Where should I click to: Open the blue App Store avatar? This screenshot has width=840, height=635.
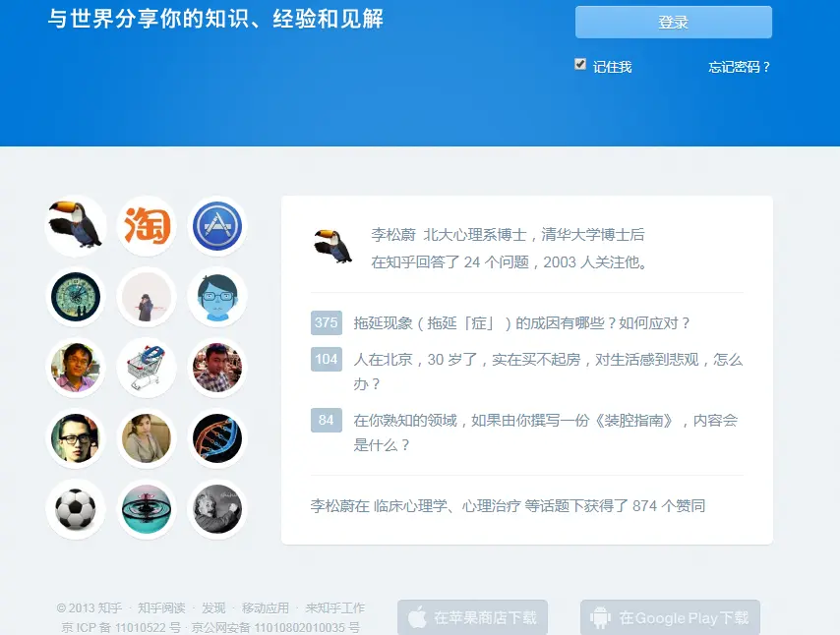click(x=217, y=226)
